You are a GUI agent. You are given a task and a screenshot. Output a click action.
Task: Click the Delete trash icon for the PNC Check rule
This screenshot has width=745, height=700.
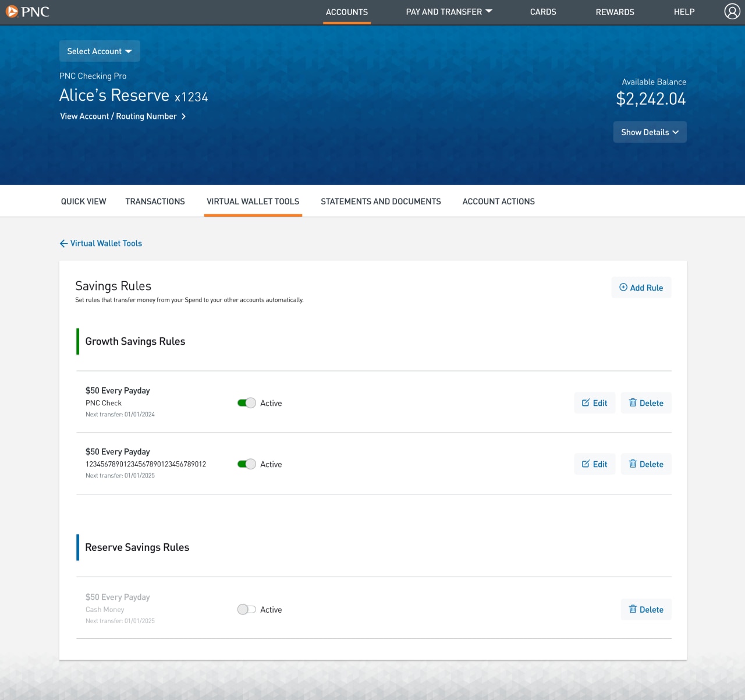633,402
